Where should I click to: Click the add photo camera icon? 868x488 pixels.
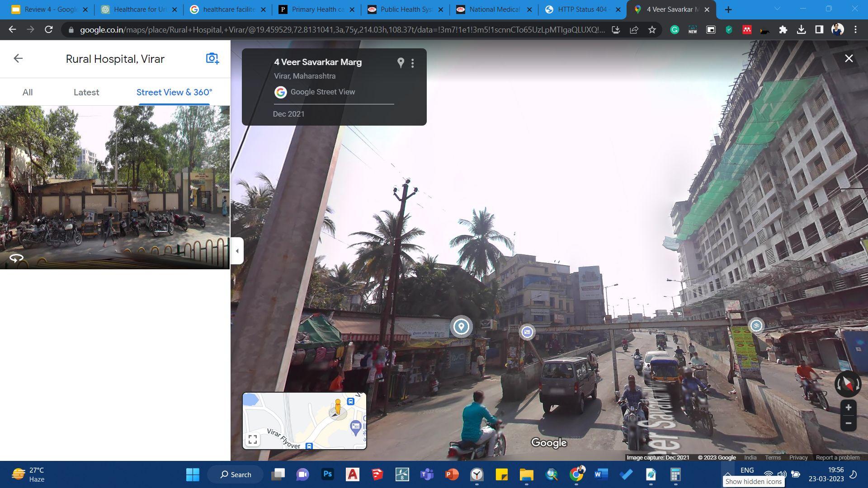coord(212,58)
